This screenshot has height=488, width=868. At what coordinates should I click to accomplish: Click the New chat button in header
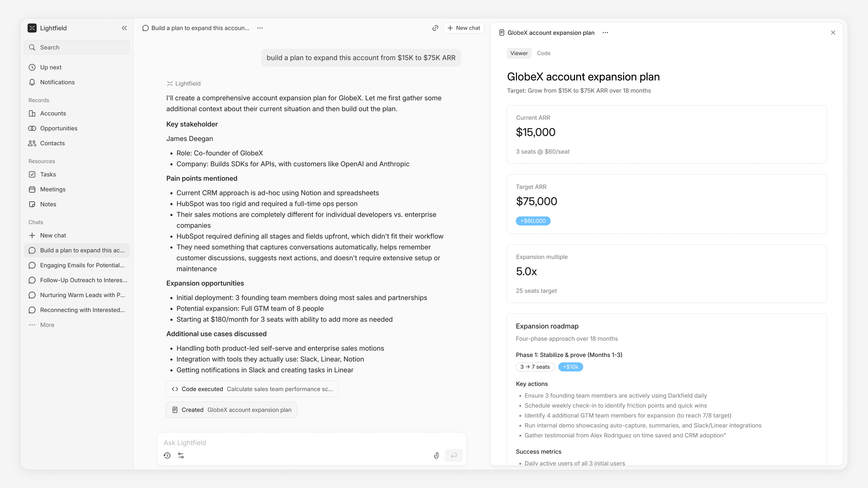(x=464, y=28)
